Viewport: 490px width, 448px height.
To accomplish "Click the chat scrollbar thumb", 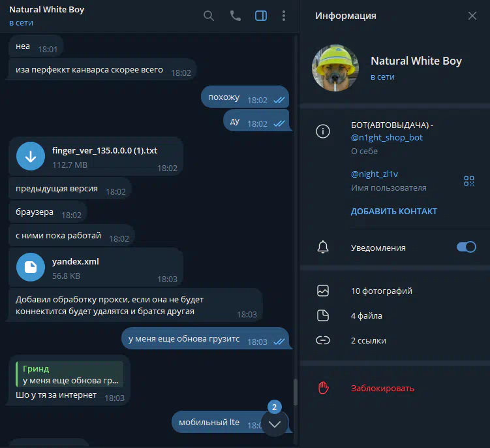I will (x=296, y=392).
